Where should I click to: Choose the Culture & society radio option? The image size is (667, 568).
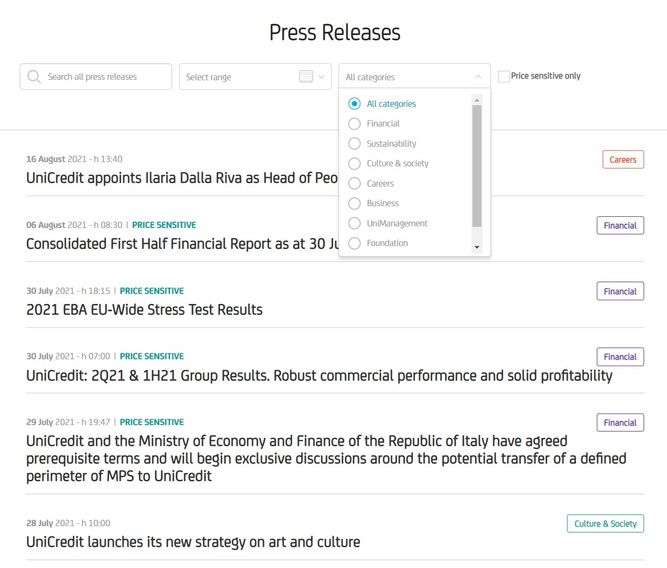pyautogui.click(x=354, y=163)
